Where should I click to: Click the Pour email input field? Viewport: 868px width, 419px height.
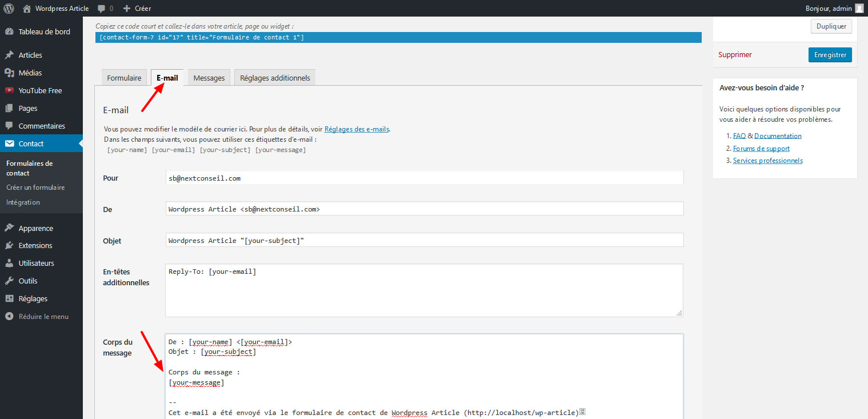point(425,178)
